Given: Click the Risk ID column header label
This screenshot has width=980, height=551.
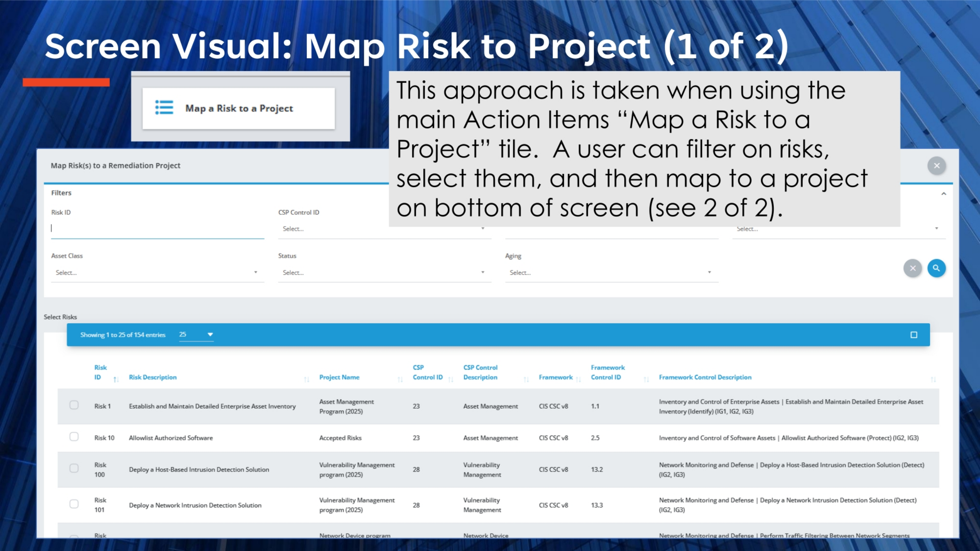Looking at the screenshot, I should [x=100, y=372].
